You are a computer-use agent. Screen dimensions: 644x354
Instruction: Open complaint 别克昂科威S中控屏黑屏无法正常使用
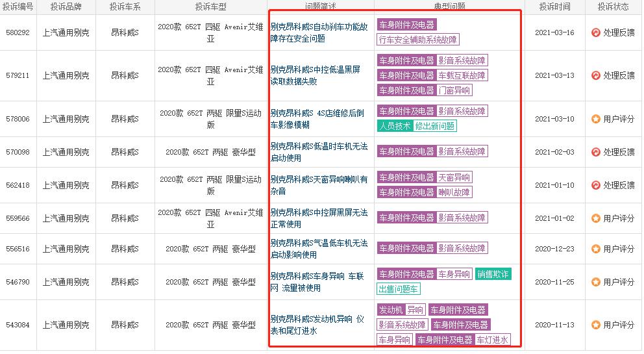(319, 218)
